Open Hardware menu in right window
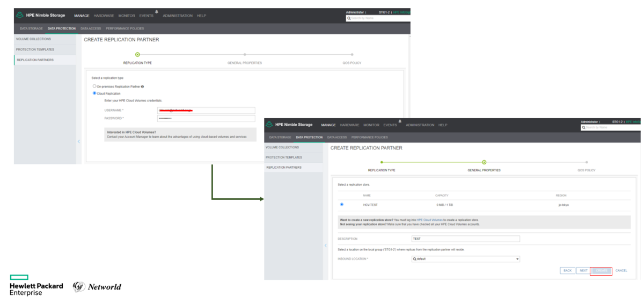This screenshot has width=644, height=303. click(x=349, y=125)
